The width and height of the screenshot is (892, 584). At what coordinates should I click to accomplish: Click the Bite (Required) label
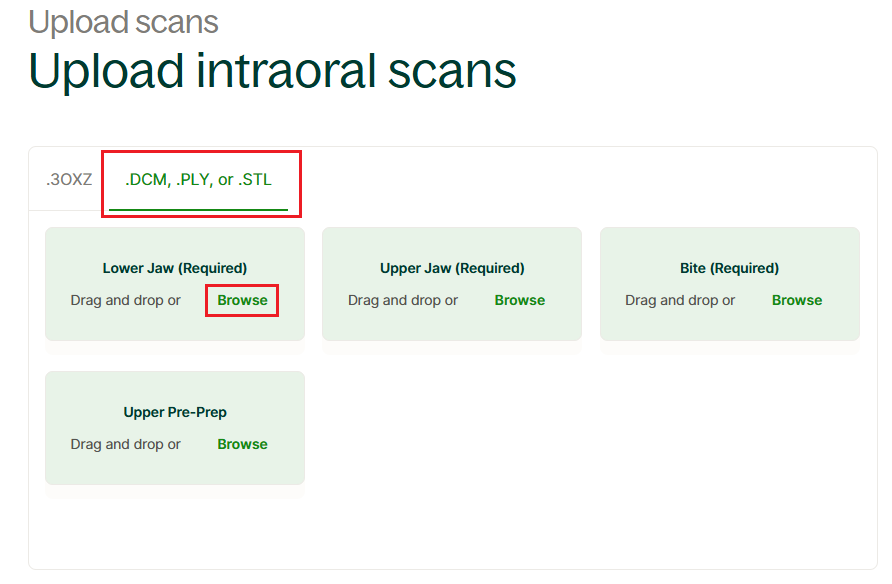point(729,268)
